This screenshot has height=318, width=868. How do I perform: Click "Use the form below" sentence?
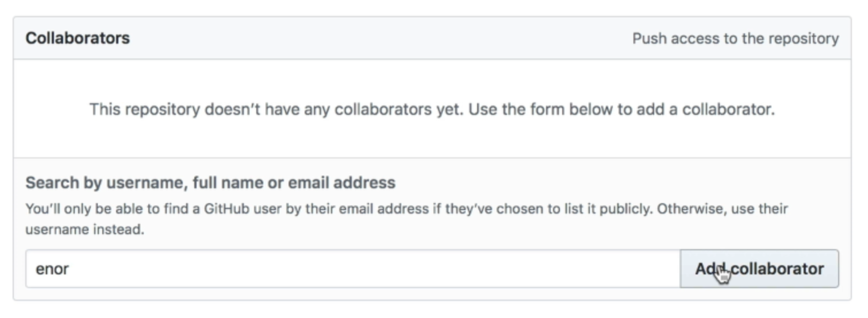[621, 109]
